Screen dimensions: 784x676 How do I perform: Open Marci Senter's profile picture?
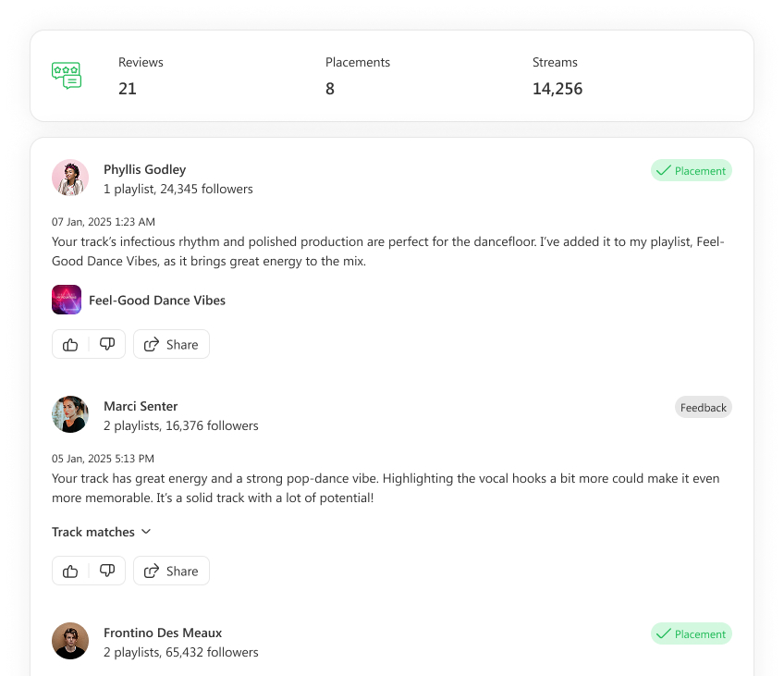[x=70, y=414]
